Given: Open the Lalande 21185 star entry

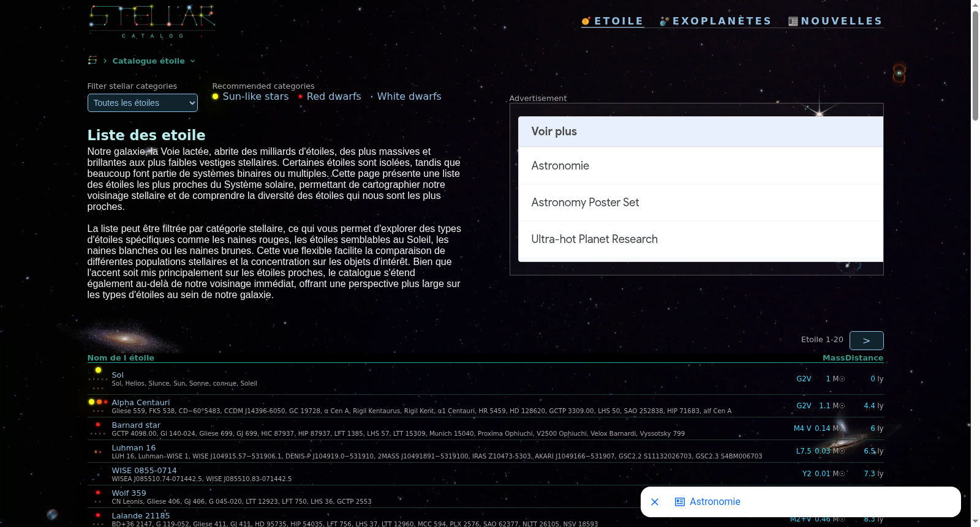Looking at the screenshot, I should [x=141, y=516].
